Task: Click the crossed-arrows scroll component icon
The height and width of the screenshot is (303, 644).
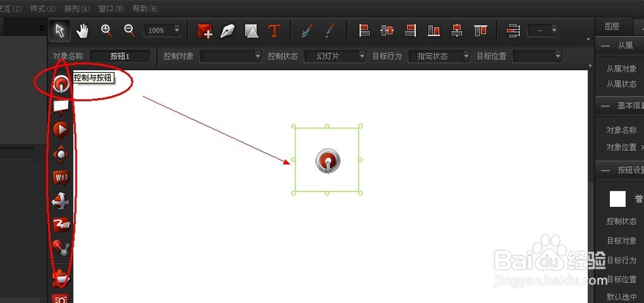Action: [61, 201]
